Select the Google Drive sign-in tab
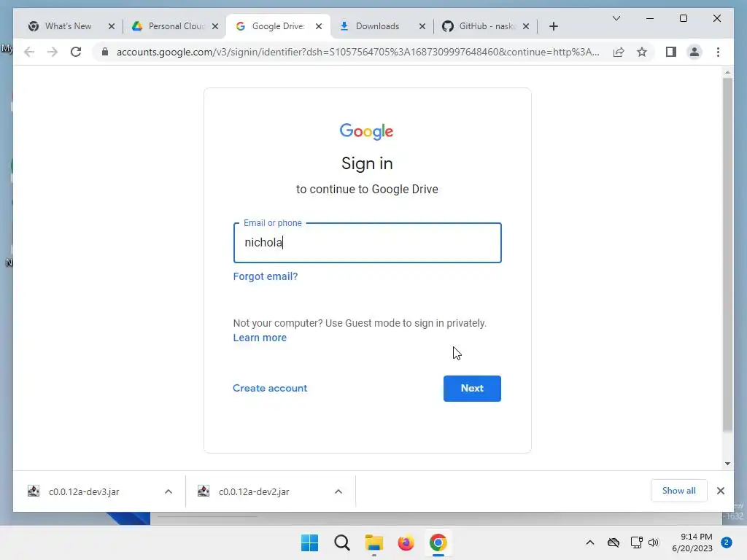Image resolution: width=747 pixels, height=560 pixels. pos(278,26)
